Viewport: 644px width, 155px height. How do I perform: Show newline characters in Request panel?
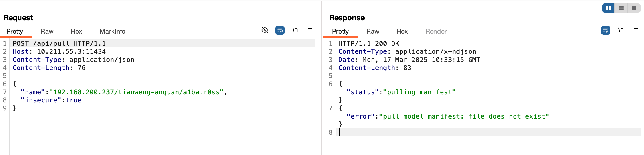tap(295, 30)
